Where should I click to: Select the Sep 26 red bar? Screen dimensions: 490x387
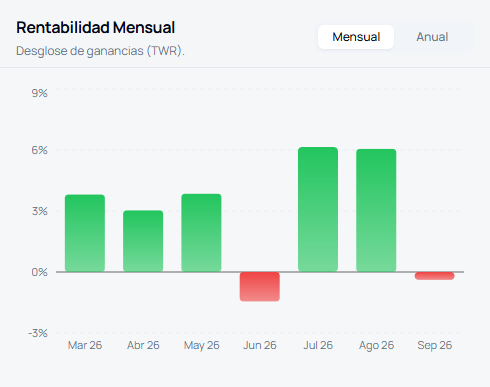point(434,276)
